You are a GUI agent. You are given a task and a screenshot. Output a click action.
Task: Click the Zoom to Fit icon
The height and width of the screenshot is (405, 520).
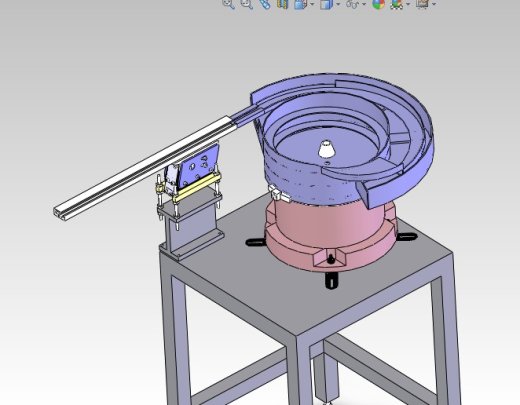click(229, 4)
